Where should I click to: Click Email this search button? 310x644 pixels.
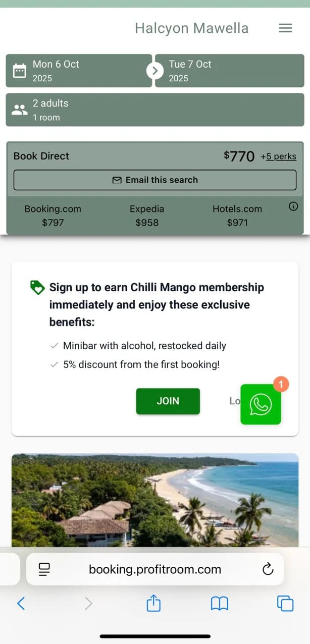(155, 180)
